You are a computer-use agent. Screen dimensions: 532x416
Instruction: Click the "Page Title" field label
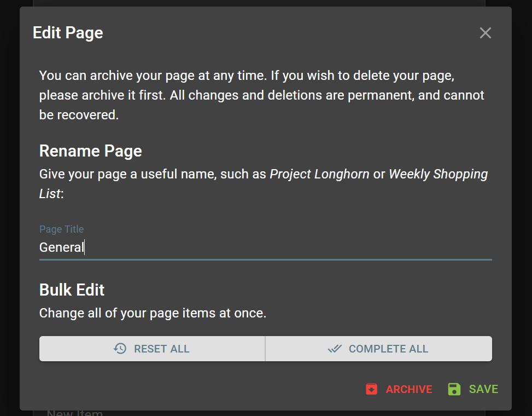click(x=61, y=229)
